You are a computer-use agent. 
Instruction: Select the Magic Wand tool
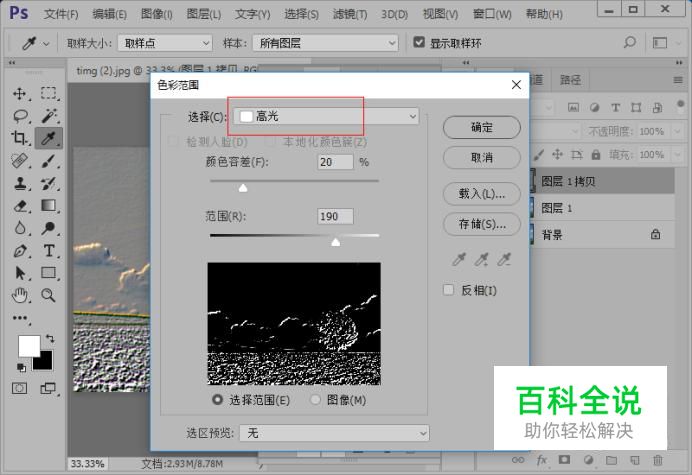click(x=49, y=116)
